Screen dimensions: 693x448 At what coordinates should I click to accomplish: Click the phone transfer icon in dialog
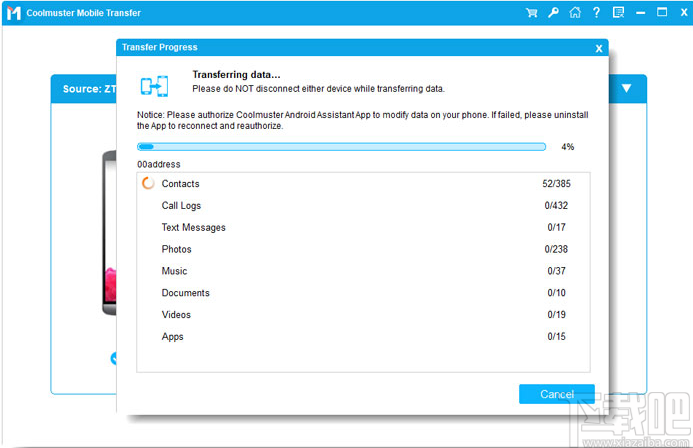click(x=154, y=84)
